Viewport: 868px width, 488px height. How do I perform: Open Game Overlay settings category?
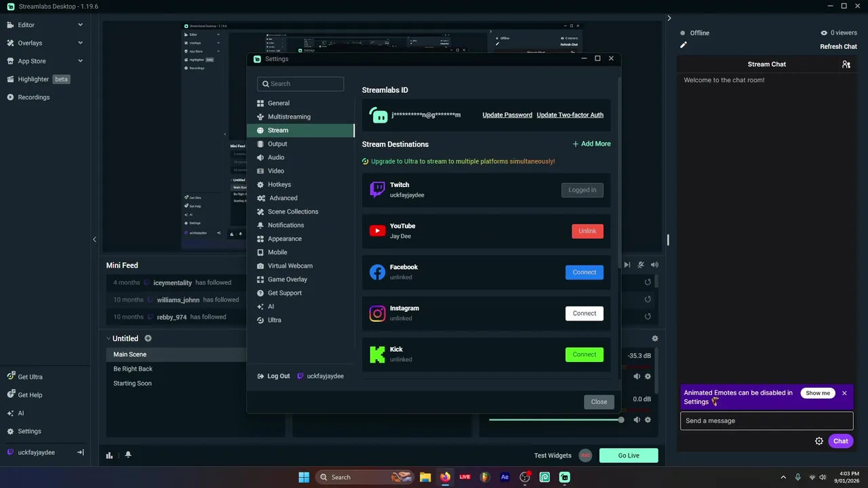(x=300, y=279)
